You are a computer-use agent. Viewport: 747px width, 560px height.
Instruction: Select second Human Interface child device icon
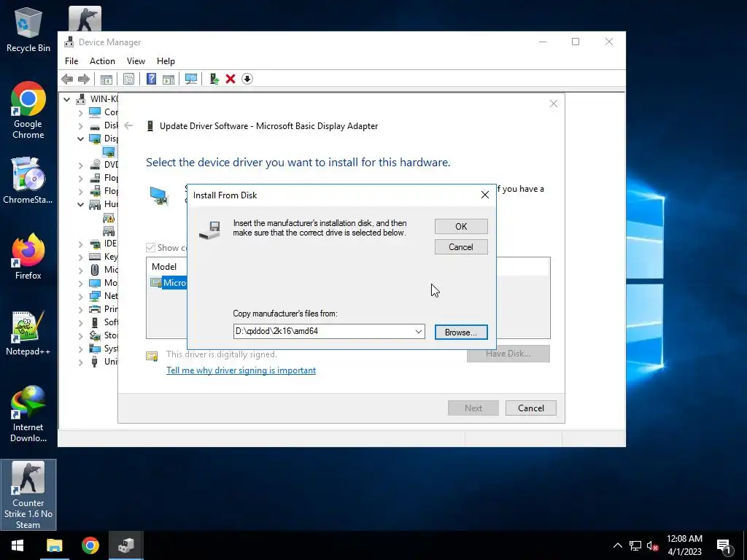point(109,231)
